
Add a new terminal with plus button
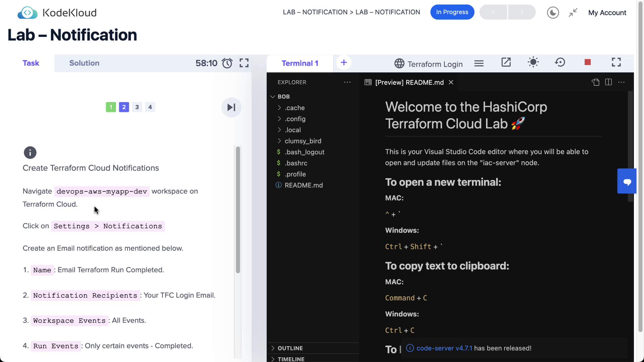click(x=343, y=63)
